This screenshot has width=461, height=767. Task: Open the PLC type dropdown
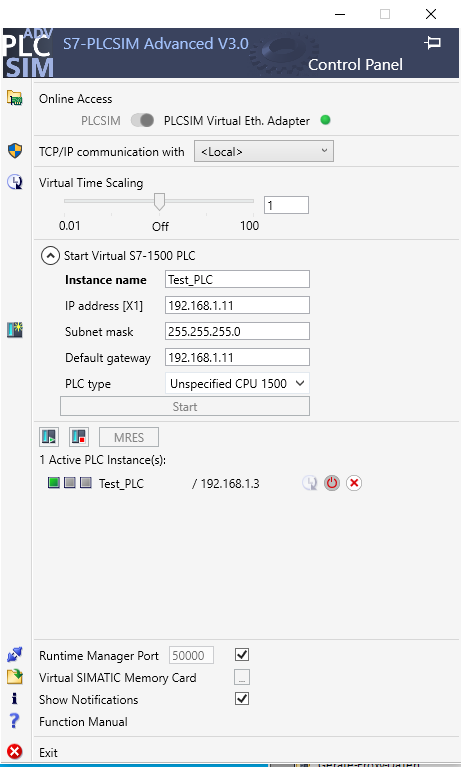click(237, 384)
